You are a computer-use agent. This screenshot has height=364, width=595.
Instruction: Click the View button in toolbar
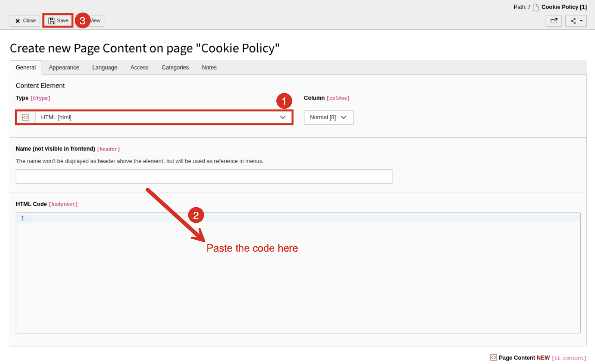click(96, 21)
